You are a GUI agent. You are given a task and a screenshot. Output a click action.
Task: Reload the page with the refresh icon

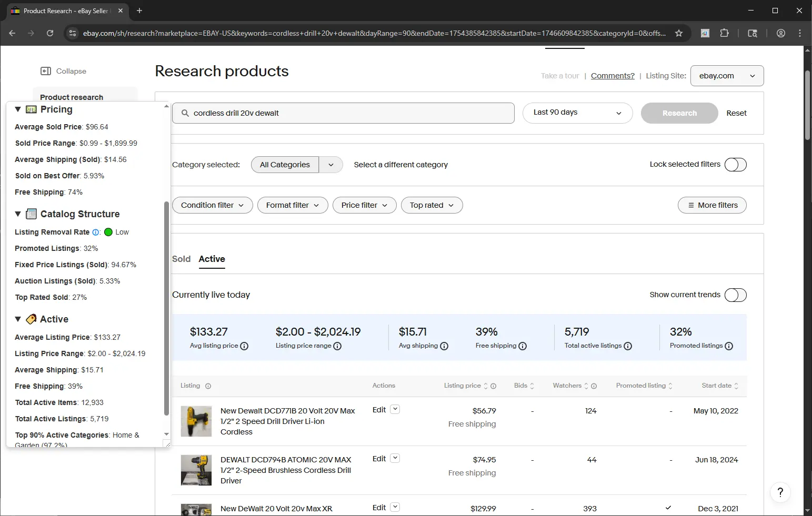click(x=50, y=33)
